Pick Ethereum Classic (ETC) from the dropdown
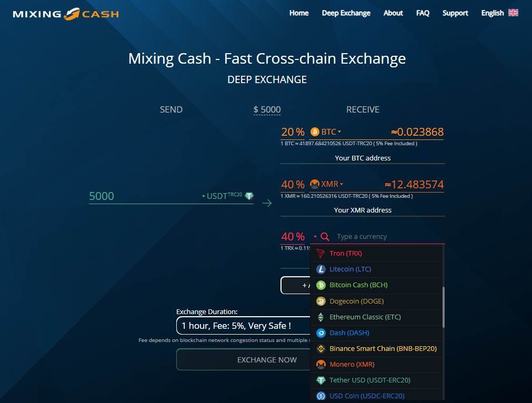The height and width of the screenshot is (403, 532). point(377,317)
